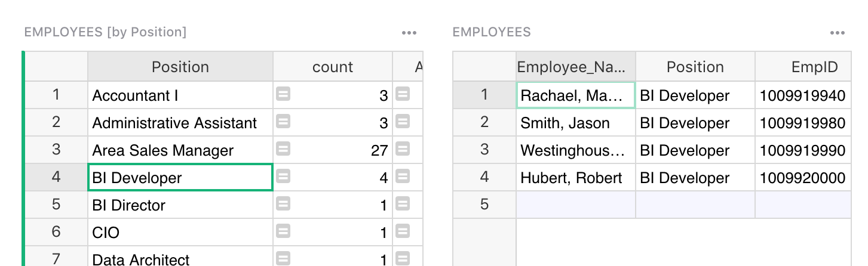Open the right EMPLOYEES widget three-dot menu
Image resolution: width=868 pixels, height=266 pixels.
[837, 33]
